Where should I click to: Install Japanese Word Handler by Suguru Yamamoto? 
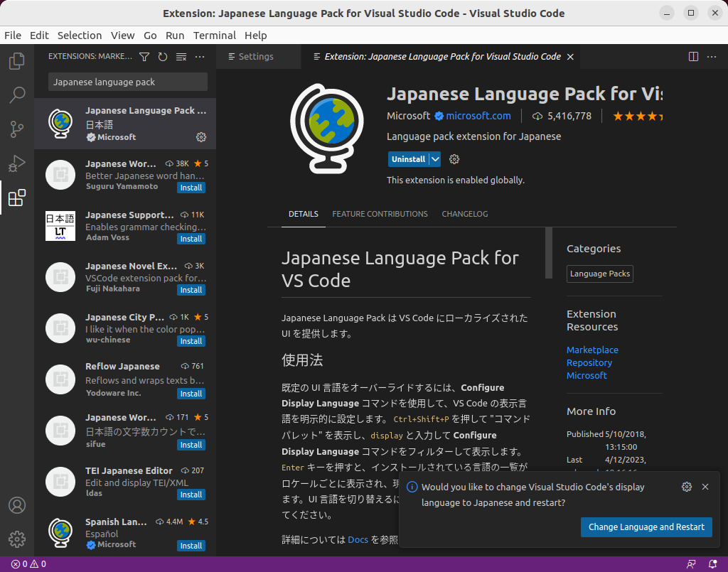(x=191, y=188)
